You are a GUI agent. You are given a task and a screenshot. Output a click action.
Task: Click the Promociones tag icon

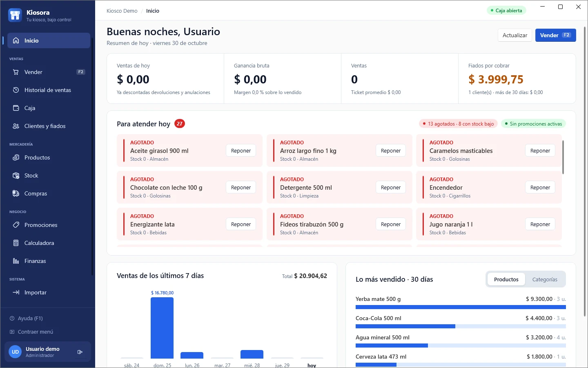coord(16,225)
